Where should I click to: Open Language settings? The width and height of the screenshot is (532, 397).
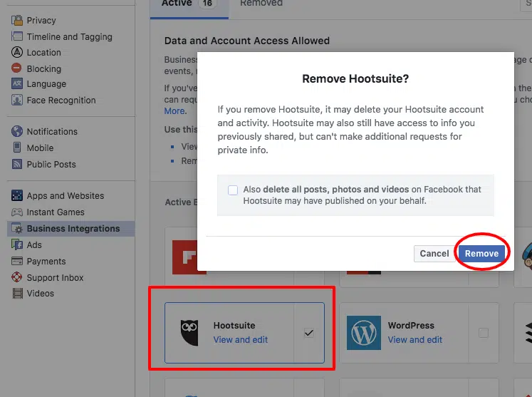click(x=46, y=84)
